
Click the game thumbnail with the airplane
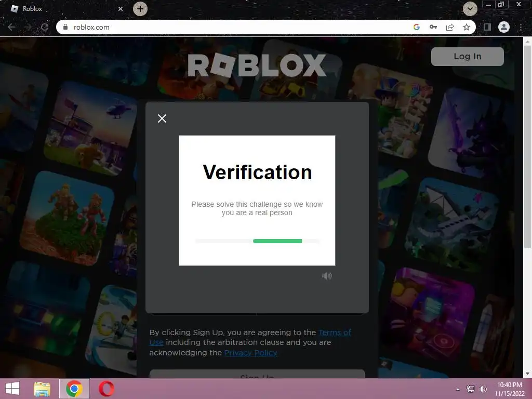pos(453,224)
